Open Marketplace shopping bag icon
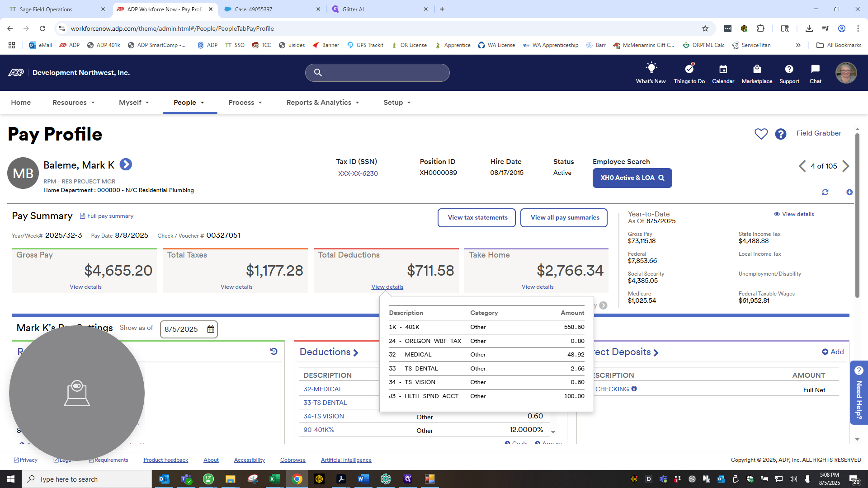Viewport: 868px width, 488px height. point(757,69)
